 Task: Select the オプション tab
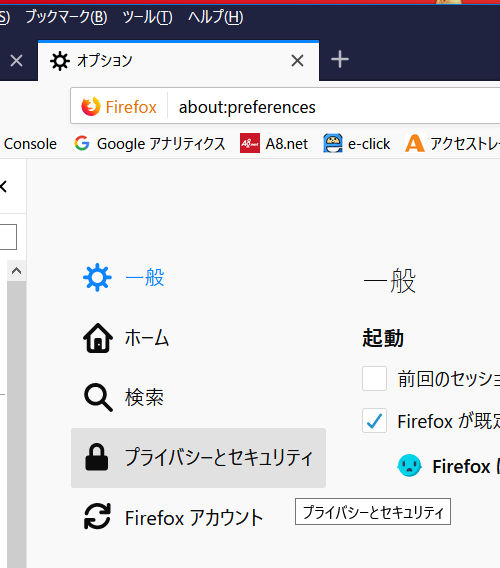[178, 60]
